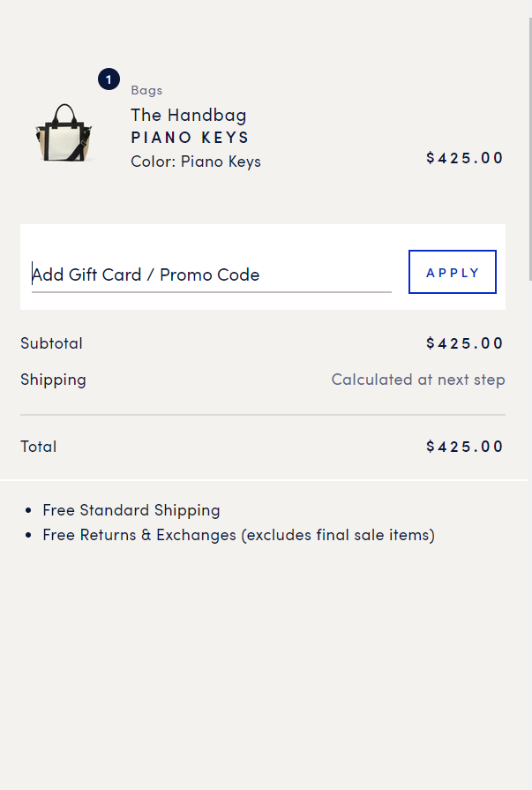Click the Total amount $425.00

465,447
